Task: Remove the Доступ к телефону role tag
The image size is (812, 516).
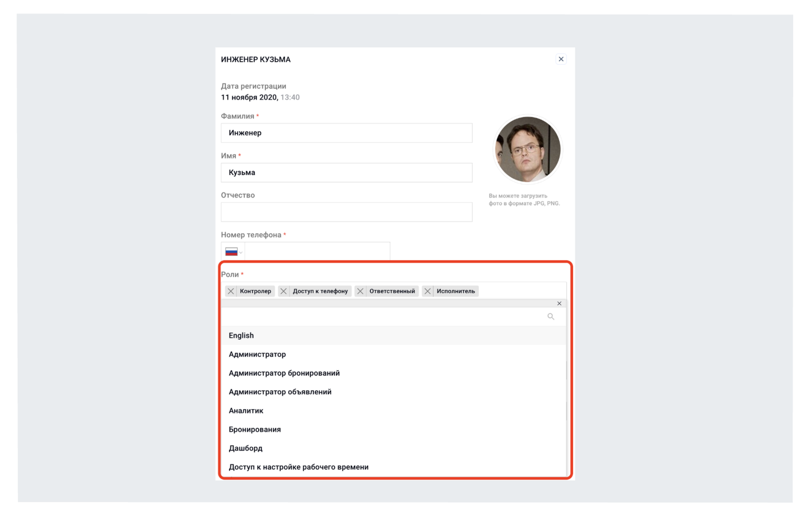Action: coord(284,291)
